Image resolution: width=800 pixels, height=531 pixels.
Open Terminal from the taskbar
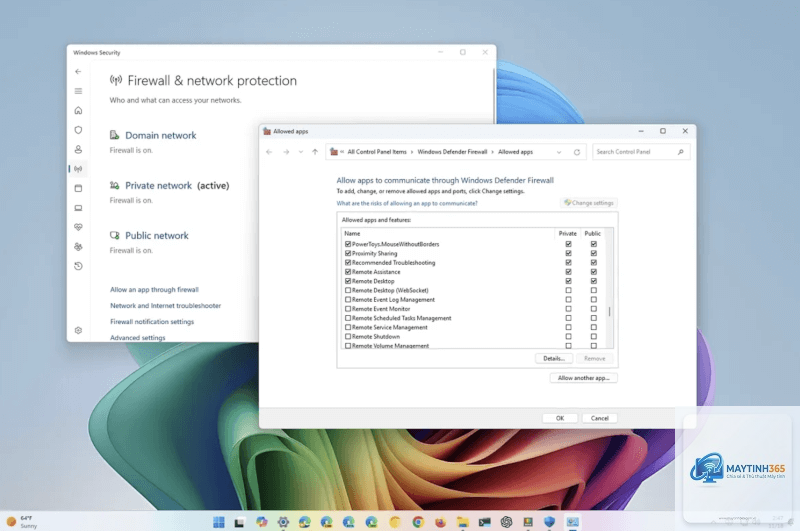pyautogui.click(x=484, y=522)
